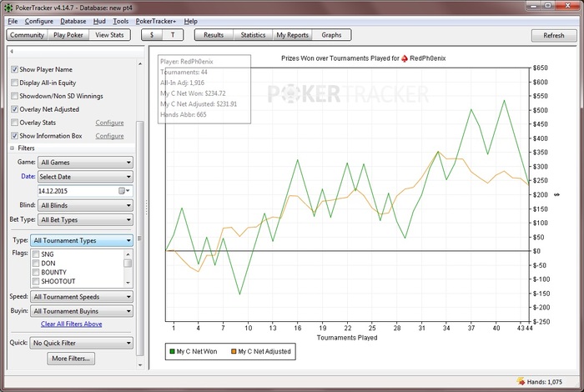Click the PokerTracker app icon in title bar
Viewport: 584px width, 392px height.
(x=8, y=7)
